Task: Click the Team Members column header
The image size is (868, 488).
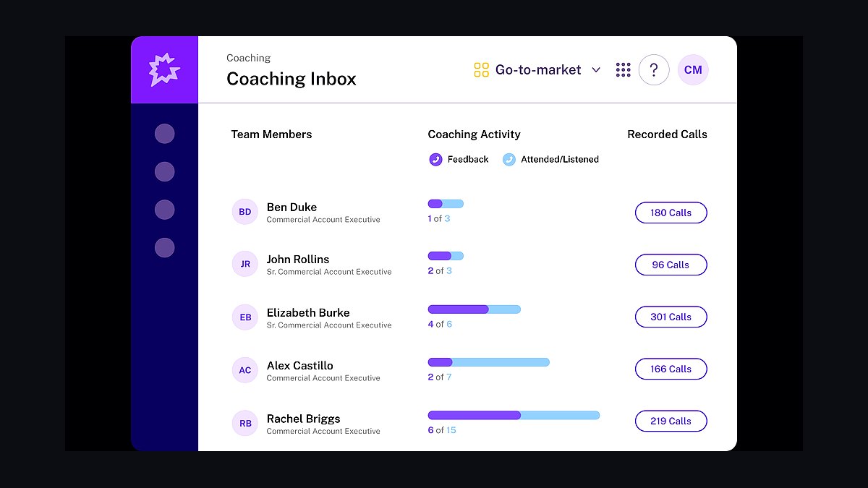Action: (271, 134)
